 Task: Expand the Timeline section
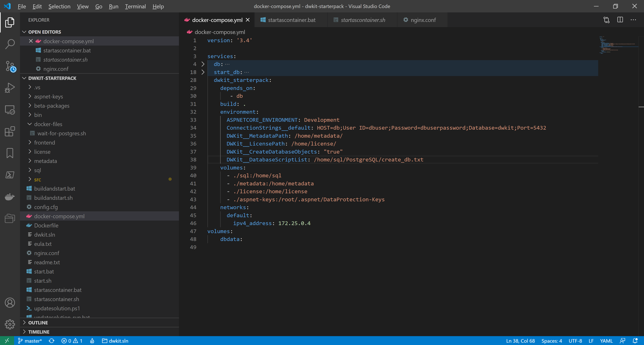pyautogui.click(x=24, y=332)
